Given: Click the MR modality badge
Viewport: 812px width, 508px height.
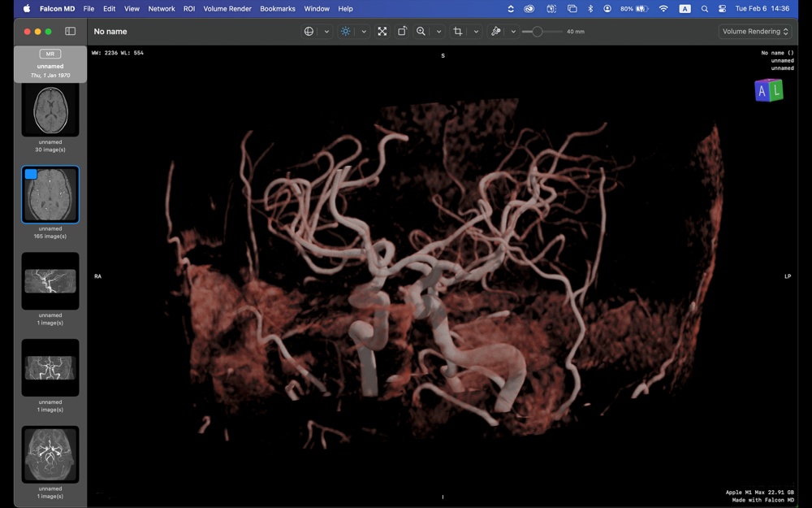Looking at the screenshot, I should pos(50,54).
